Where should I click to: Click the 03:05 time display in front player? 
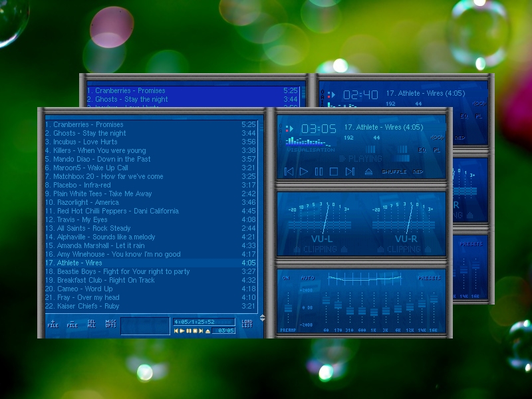coord(319,129)
